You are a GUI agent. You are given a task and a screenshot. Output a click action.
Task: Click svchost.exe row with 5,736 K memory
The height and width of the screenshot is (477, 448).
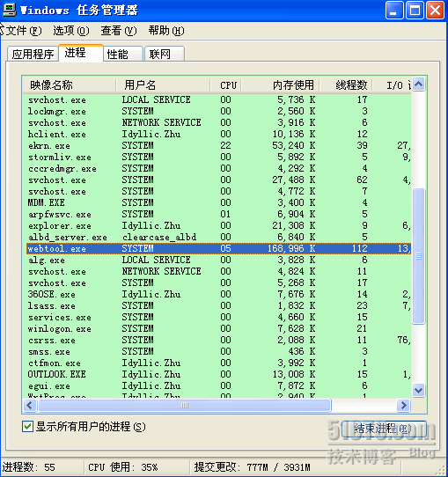click(218, 99)
